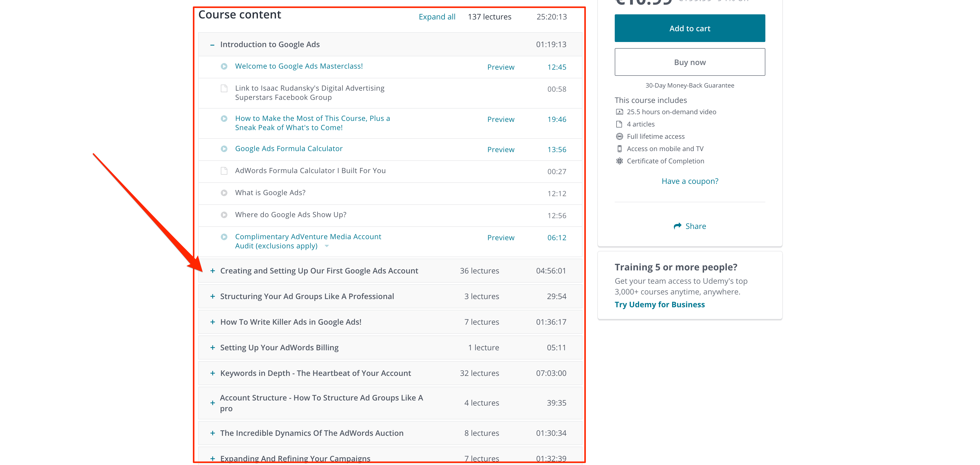Preview Google Ads Formula Calculator lecture
Image resolution: width=980 pixels, height=465 pixels.
point(501,150)
